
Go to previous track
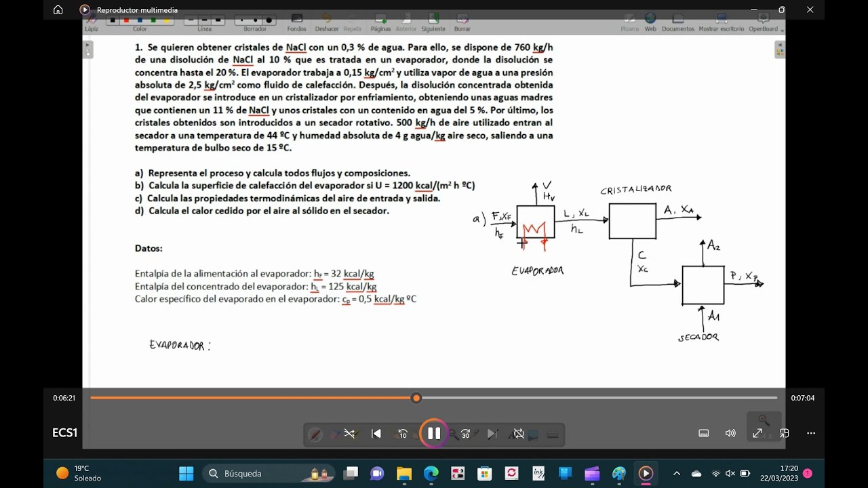point(376,433)
